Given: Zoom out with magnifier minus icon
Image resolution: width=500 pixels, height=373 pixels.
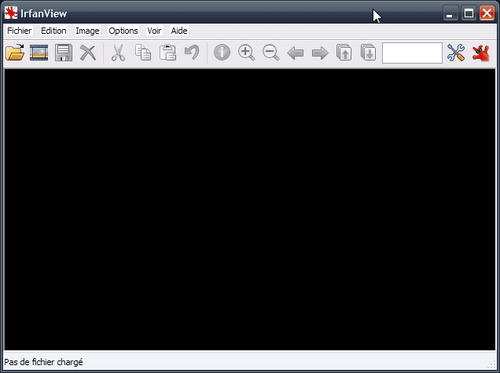Looking at the screenshot, I should click(x=271, y=53).
